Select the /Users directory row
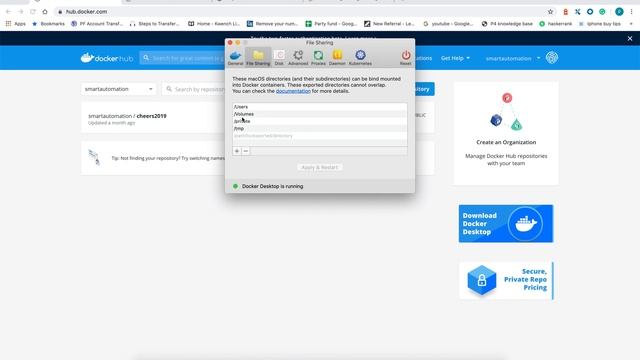Screen dimensions: 640x360 pos(320,107)
